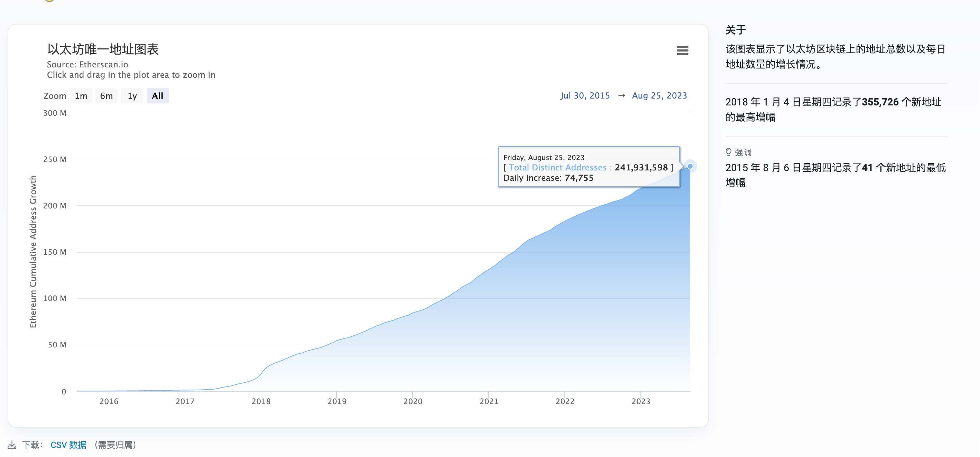This screenshot has width=980, height=457.
Task: Click the Jul 30, 2015 start date
Action: tap(585, 95)
